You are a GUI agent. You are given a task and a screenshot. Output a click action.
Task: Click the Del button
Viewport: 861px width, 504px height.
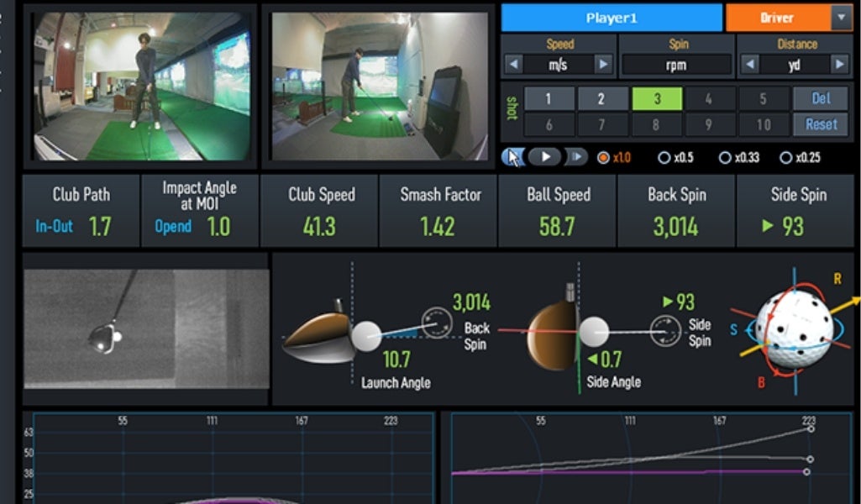[x=821, y=98]
